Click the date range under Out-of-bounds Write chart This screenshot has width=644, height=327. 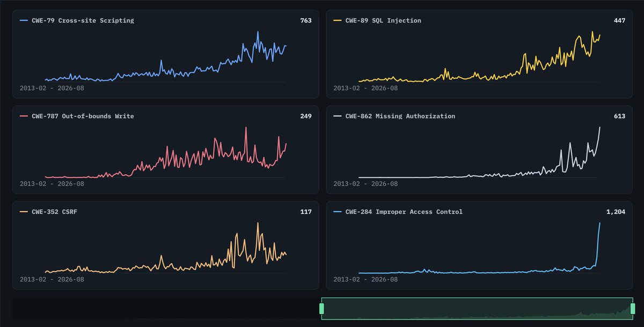pyautogui.click(x=52, y=183)
